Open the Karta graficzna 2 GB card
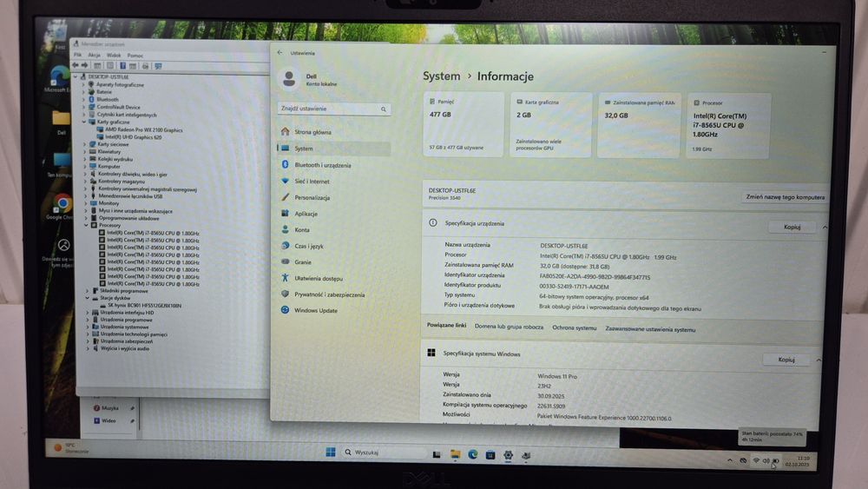This screenshot has width=868, height=489. [x=550, y=125]
